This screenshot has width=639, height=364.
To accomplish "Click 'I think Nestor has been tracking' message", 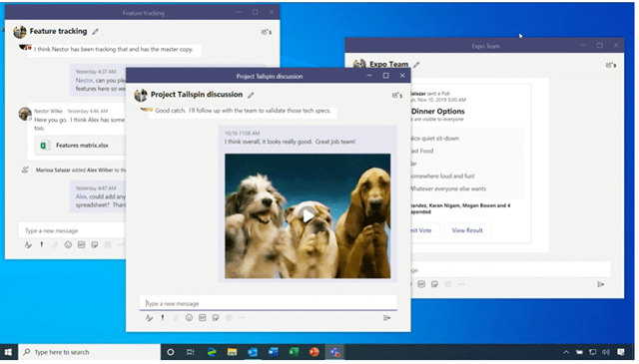I will pyautogui.click(x=113, y=49).
